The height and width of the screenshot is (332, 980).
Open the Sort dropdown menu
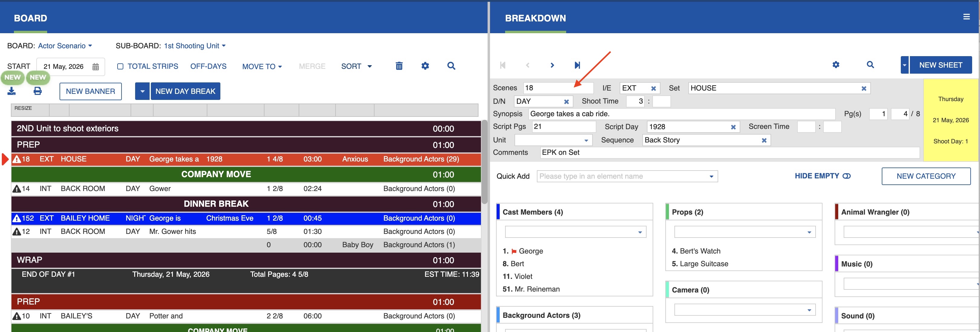356,66
